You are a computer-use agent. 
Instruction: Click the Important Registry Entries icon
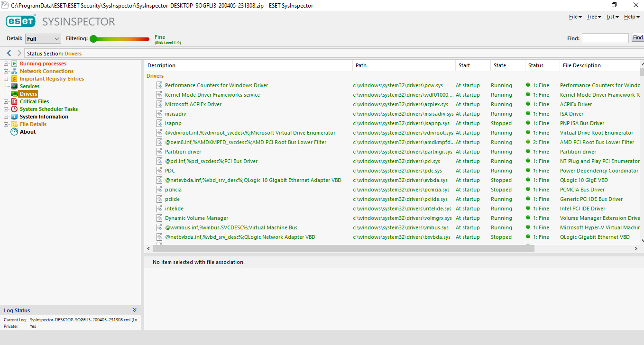[x=14, y=79]
